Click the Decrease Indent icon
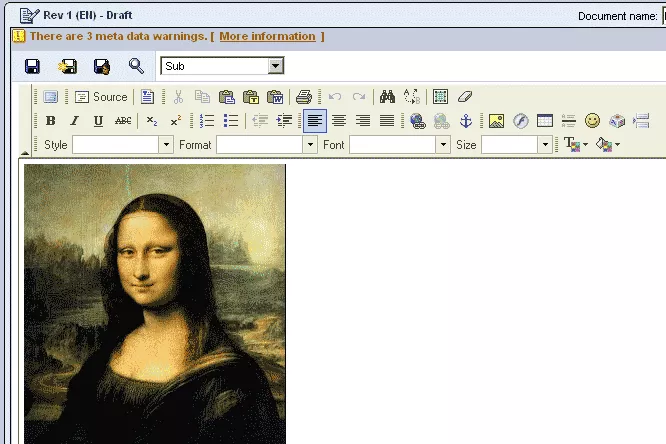The image size is (666, 444). pyautogui.click(x=260, y=121)
